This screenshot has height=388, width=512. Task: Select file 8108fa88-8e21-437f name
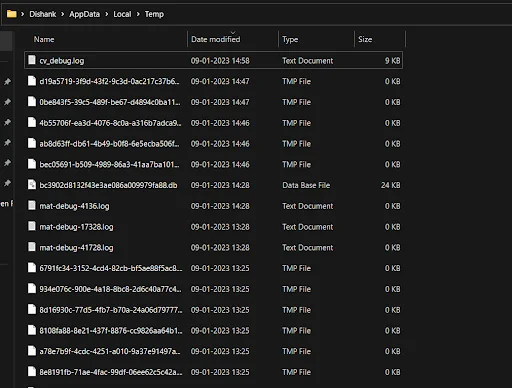(111, 330)
